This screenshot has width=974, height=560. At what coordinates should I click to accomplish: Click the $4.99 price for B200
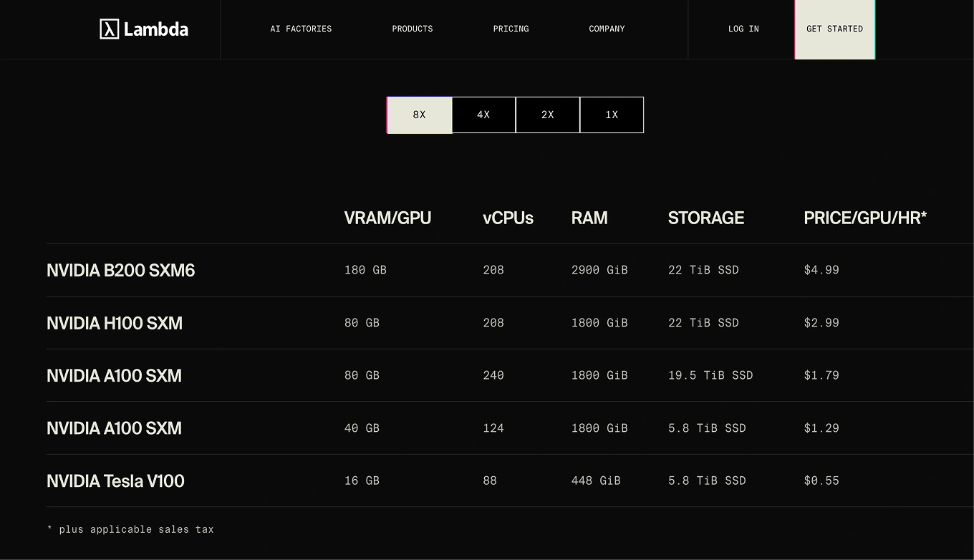821,270
